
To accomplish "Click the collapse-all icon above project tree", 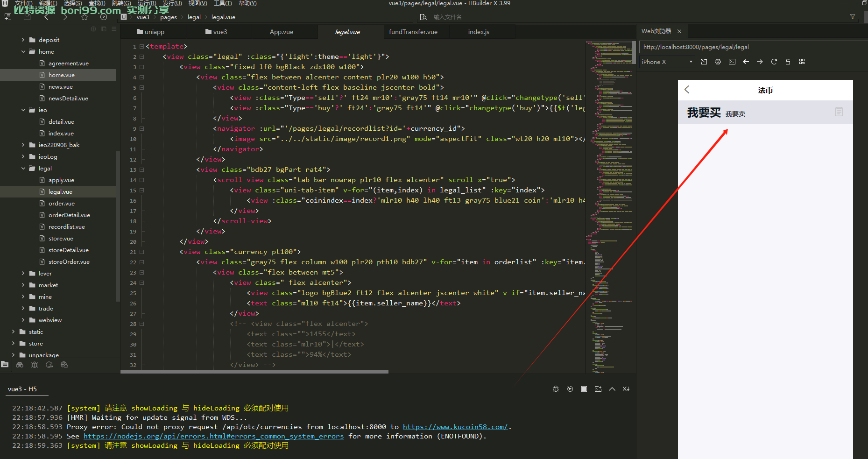I will 104,29.
